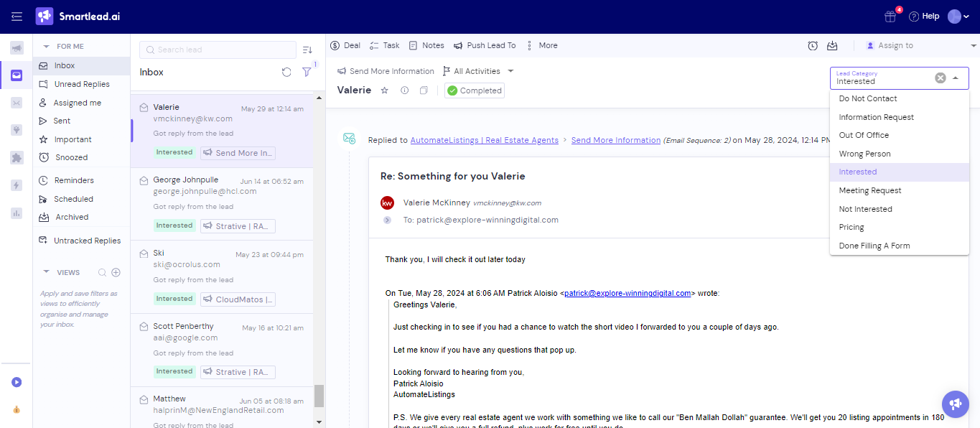Image resolution: width=980 pixels, height=428 pixels.
Task: Open the user profile avatar menu
Action: (958, 17)
